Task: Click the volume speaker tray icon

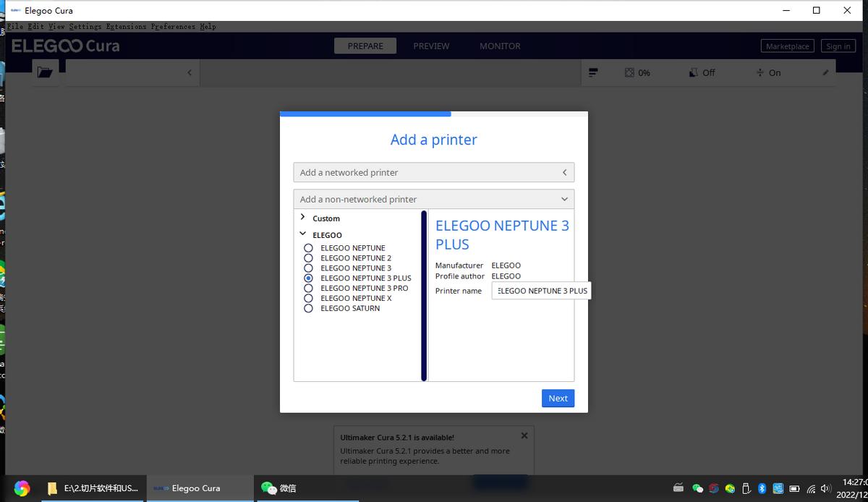Action: (825, 488)
